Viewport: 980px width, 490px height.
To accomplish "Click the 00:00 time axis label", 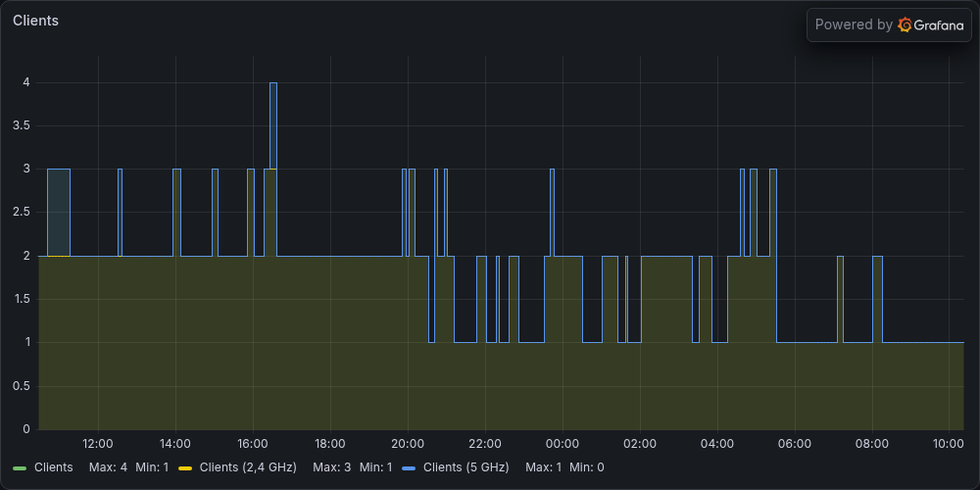I will (x=563, y=444).
